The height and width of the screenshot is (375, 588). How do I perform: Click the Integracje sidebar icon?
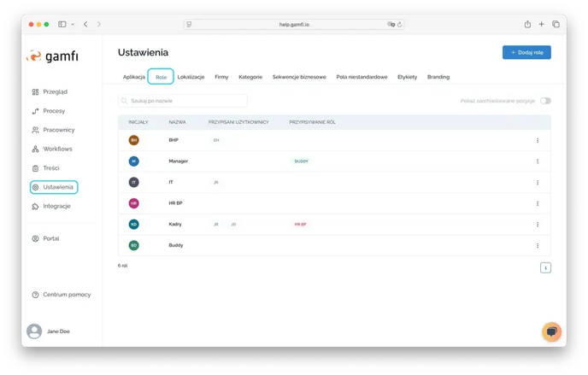(x=35, y=206)
